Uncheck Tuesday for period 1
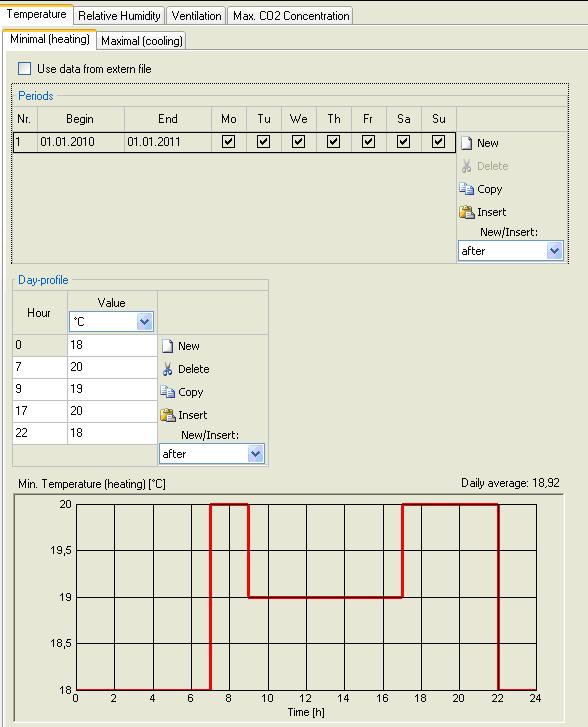Viewport: 588px width, 727px height. (x=263, y=142)
